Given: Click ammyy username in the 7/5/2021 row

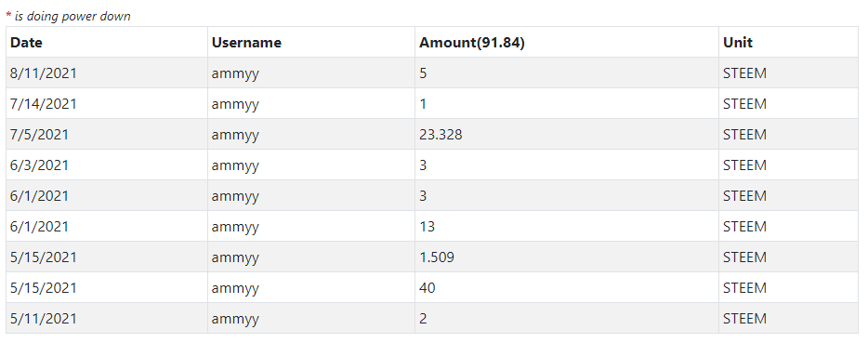Looking at the screenshot, I should click(311, 135).
